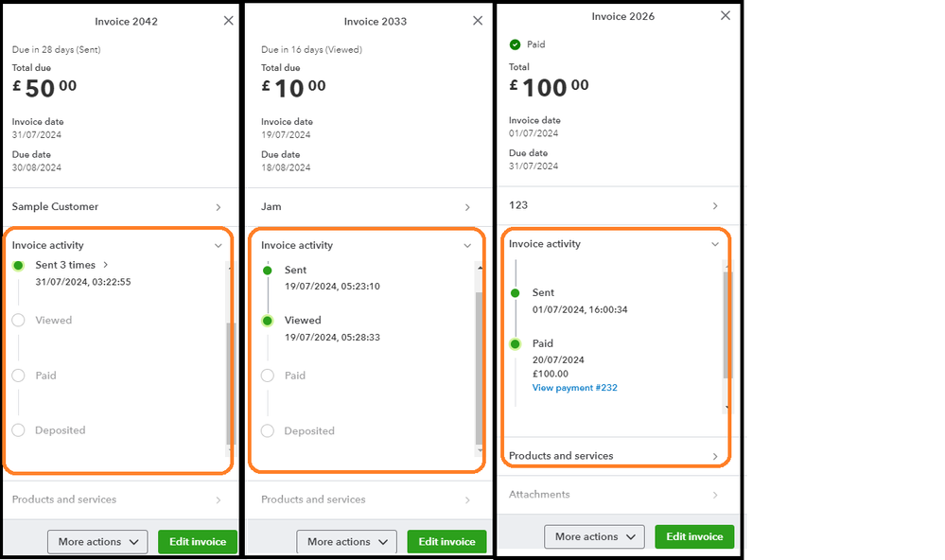Screen dimensions: 945x560
Task: Click the empty Deposited circle in Invoice 2042
Action: pos(18,430)
